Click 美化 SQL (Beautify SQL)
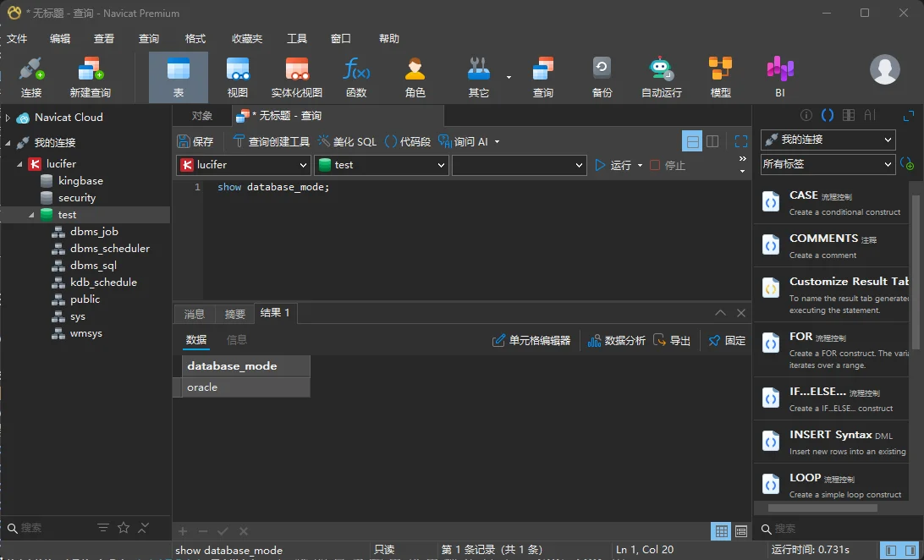Image resolution: width=924 pixels, height=560 pixels. 347,141
